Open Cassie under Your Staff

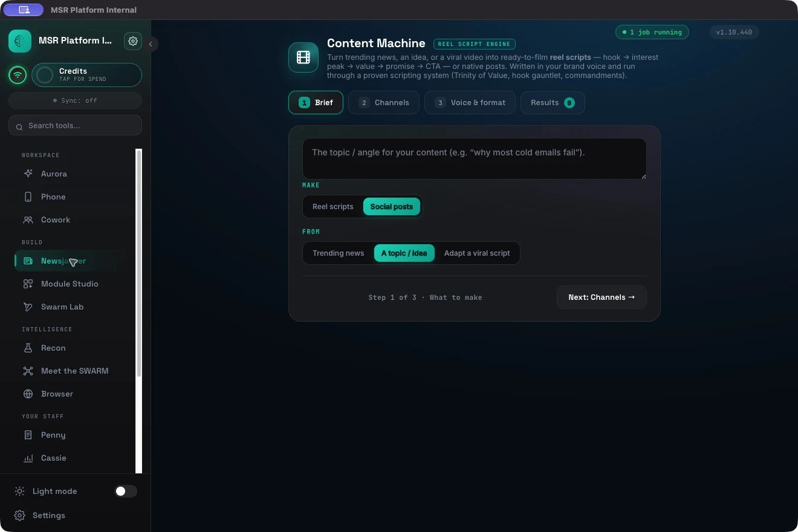75,458
